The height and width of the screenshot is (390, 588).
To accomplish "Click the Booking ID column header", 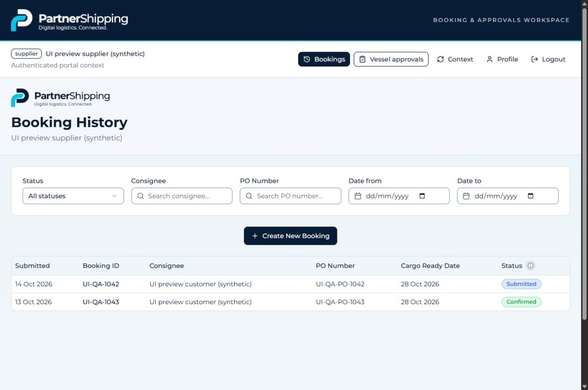I will (101, 266).
